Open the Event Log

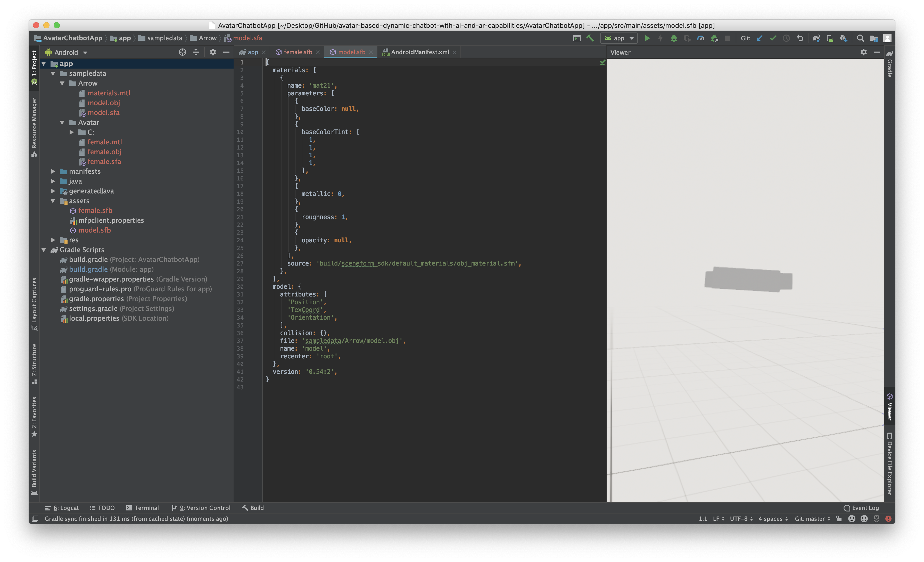coord(861,508)
